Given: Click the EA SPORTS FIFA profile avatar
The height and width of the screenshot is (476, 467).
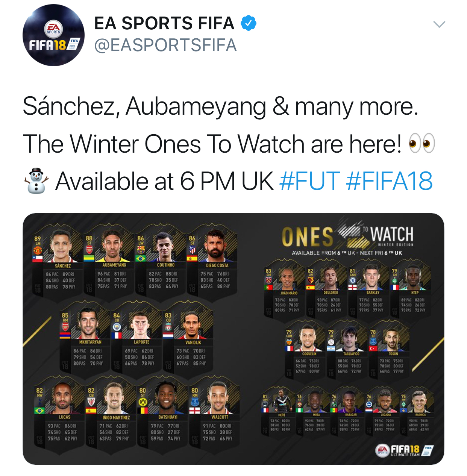Looking at the screenshot, I should coord(53,35).
